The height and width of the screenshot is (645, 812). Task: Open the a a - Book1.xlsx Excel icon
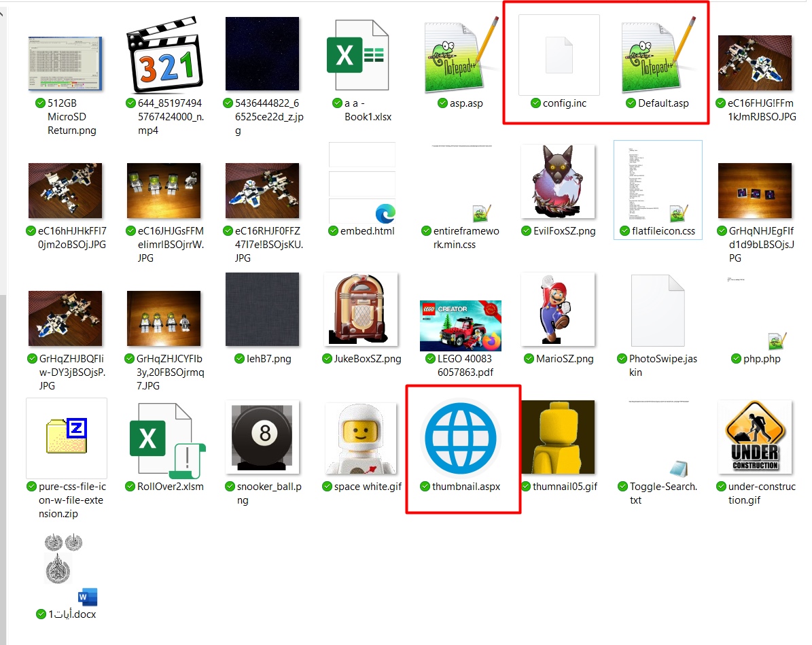(358, 54)
